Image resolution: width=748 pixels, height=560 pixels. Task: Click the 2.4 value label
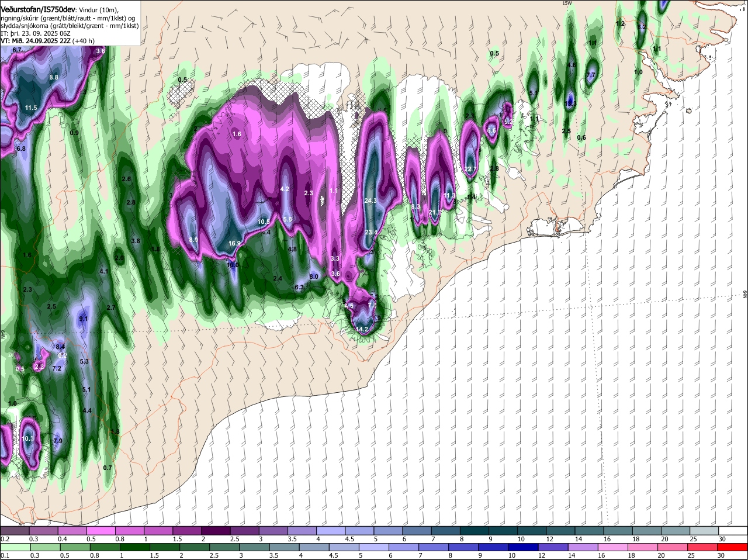click(278, 278)
